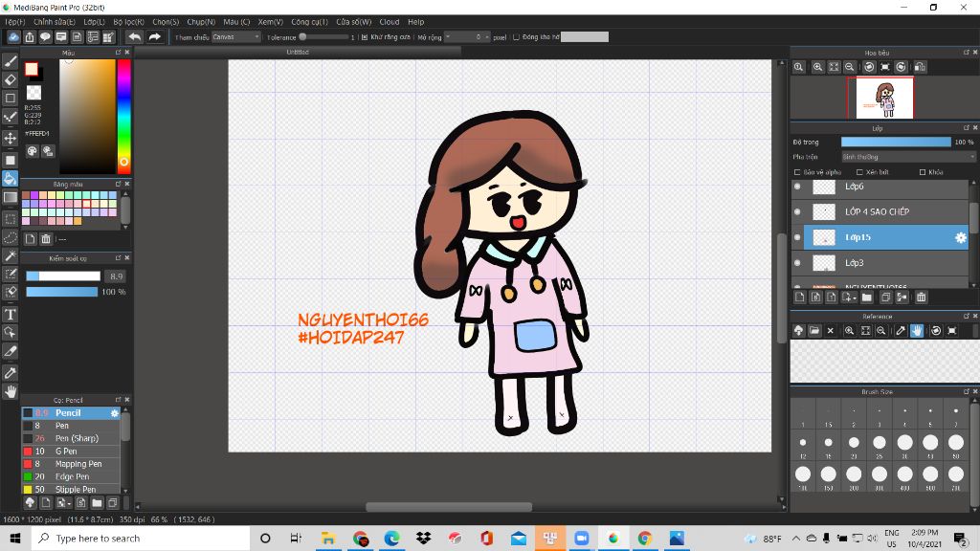Open Lớp15 layer settings gear

[x=961, y=237]
